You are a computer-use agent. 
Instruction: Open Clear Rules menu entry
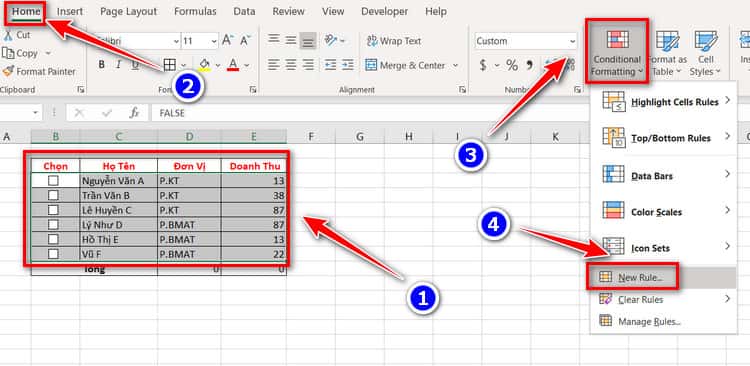click(x=663, y=299)
